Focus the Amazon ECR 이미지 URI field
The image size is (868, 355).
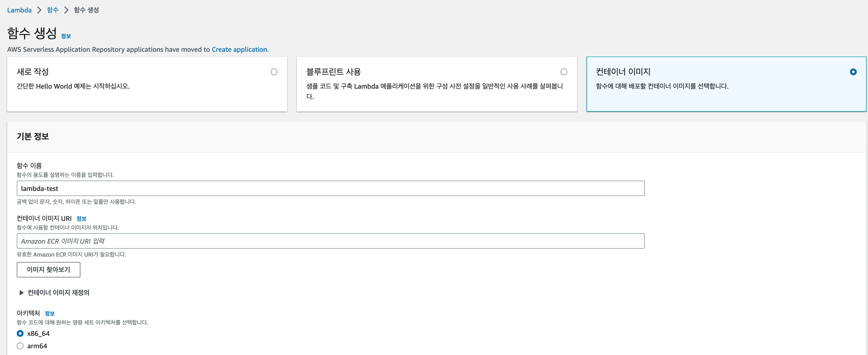tap(330, 241)
